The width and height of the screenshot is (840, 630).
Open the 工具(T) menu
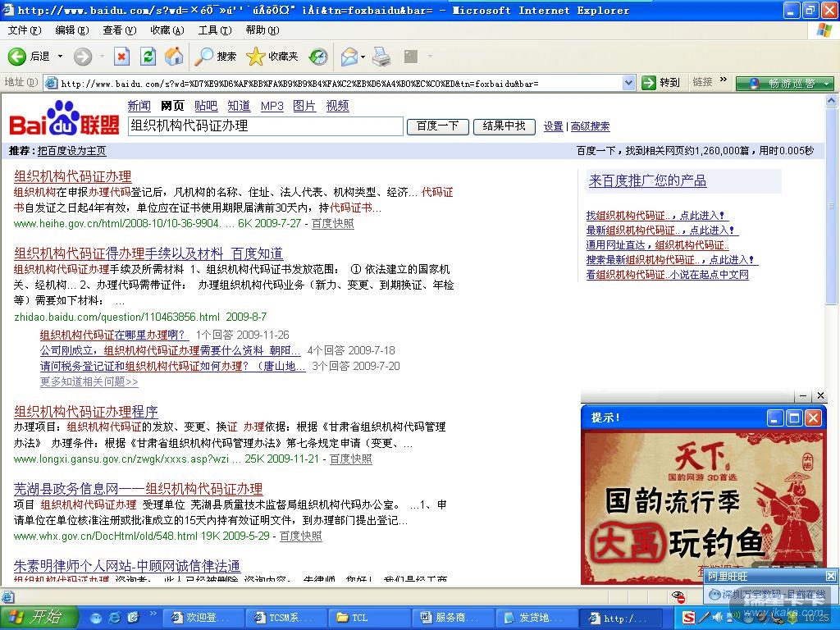coord(214,30)
